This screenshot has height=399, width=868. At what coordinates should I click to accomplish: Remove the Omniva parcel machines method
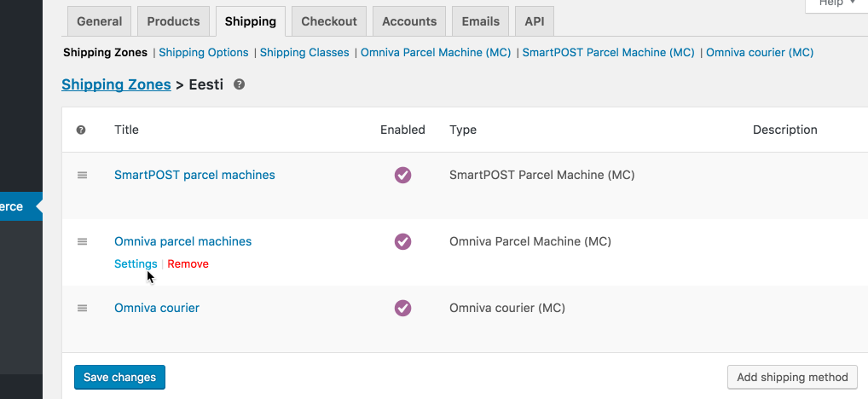click(188, 264)
